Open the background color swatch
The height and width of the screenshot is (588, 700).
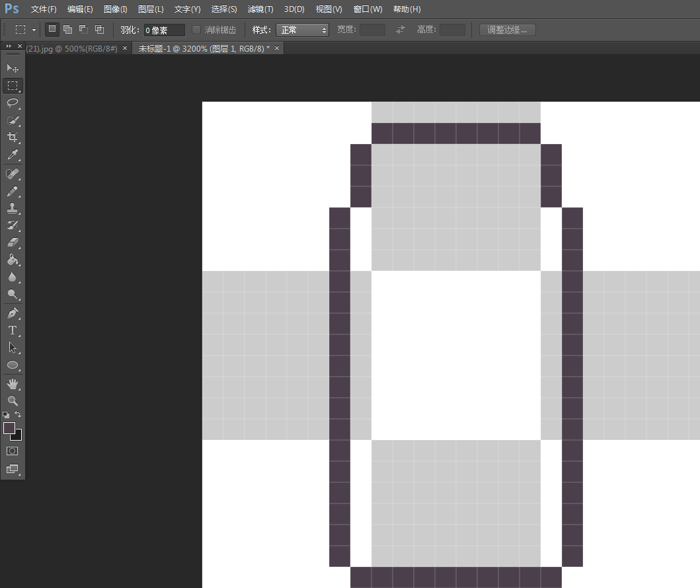(x=18, y=436)
